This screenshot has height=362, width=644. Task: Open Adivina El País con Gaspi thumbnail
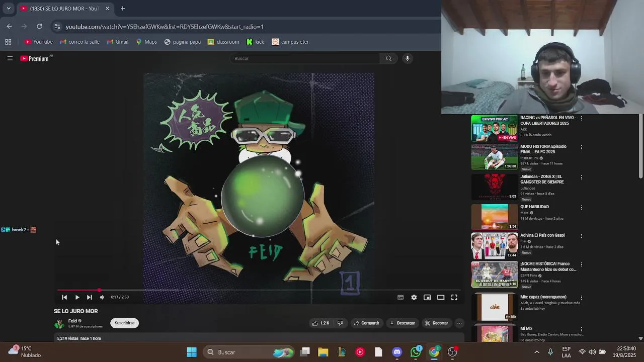(x=494, y=245)
